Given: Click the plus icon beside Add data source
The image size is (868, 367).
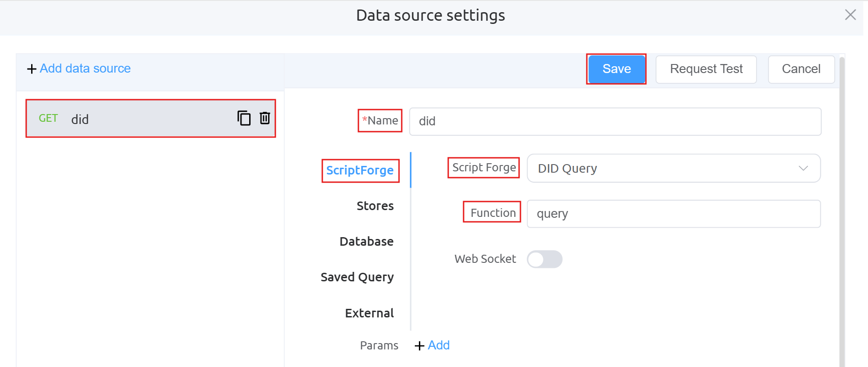Looking at the screenshot, I should (x=32, y=69).
